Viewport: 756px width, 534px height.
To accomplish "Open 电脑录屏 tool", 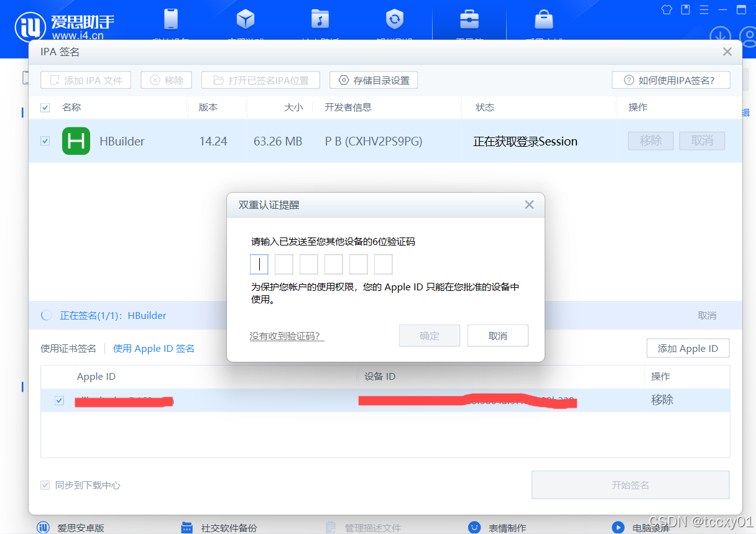I will [x=641, y=528].
